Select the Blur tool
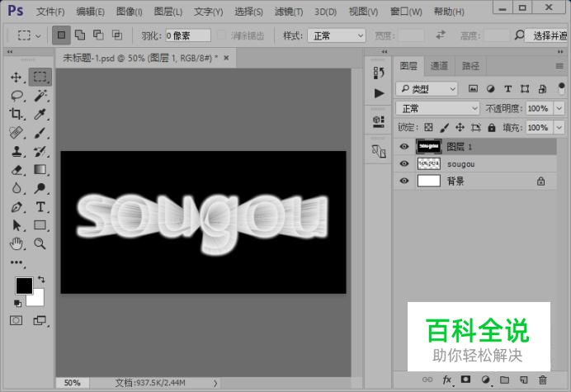The height and width of the screenshot is (392, 571). (x=17, y=188)
